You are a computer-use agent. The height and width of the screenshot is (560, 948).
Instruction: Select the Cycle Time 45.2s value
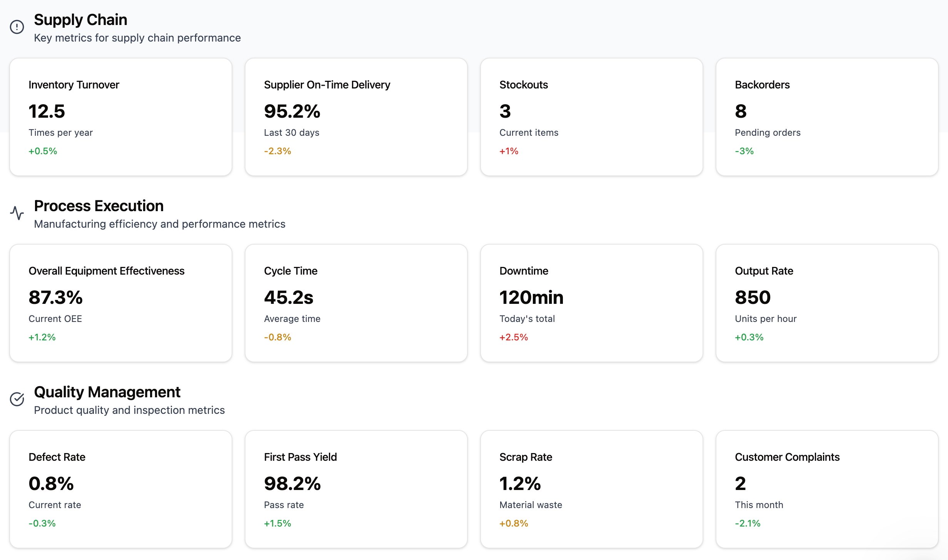(x=289, y=297)
